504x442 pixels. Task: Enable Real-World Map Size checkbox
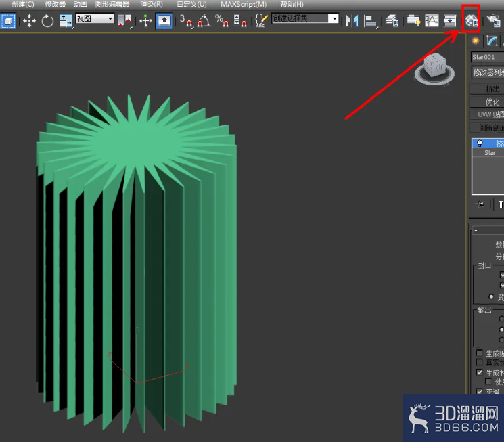tap(480, 363)
